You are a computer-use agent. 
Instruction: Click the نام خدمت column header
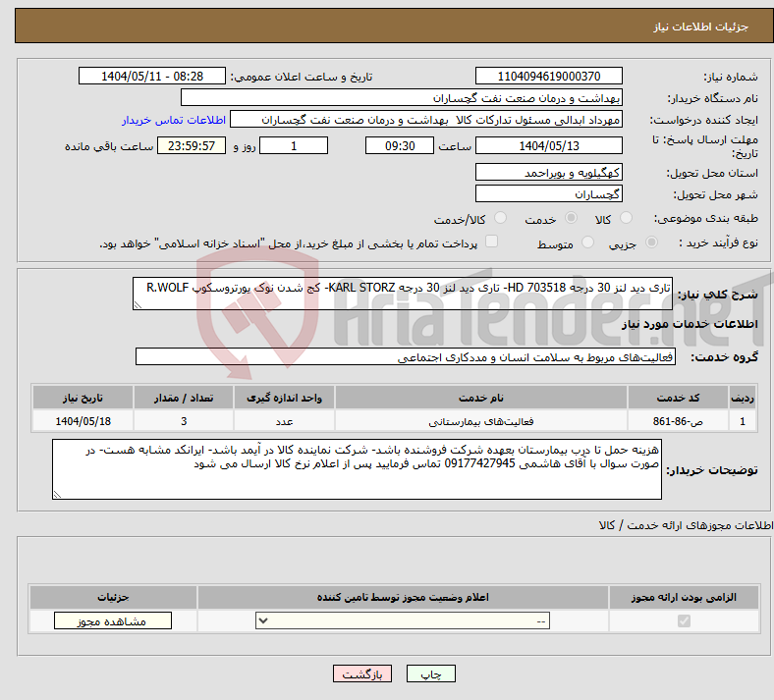pyautogui.click(x=480, y=398)
